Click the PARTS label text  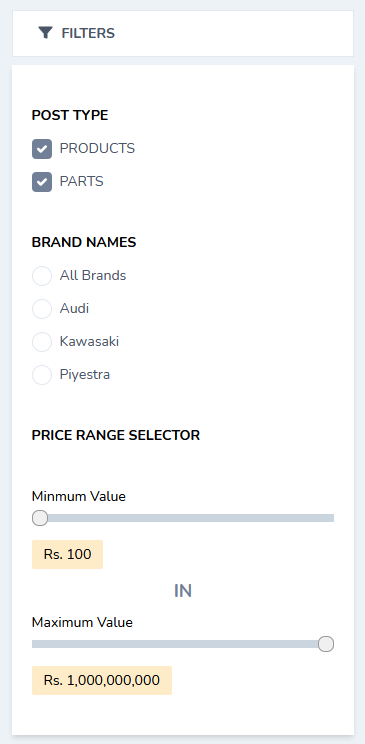pos(82,182)
